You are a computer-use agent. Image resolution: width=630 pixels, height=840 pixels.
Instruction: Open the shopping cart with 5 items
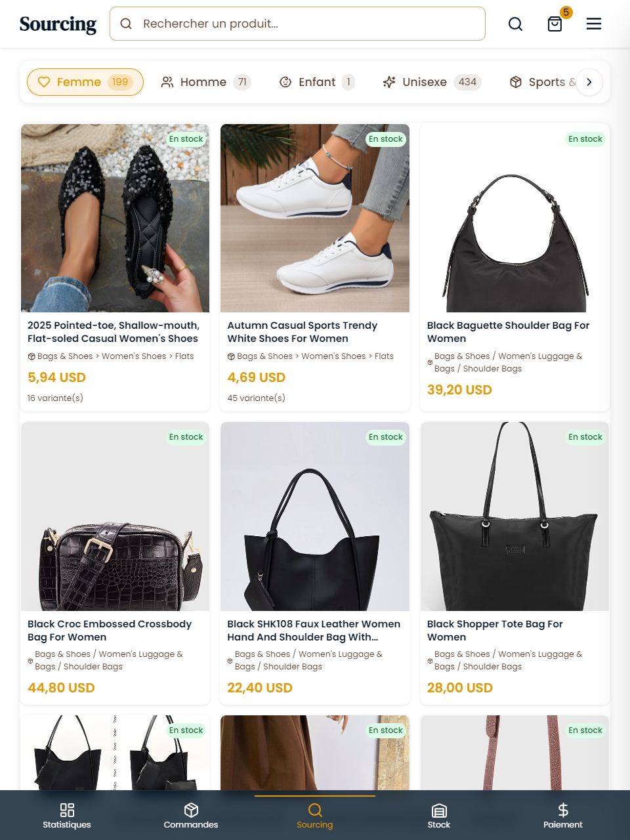(x=555, y=24)
